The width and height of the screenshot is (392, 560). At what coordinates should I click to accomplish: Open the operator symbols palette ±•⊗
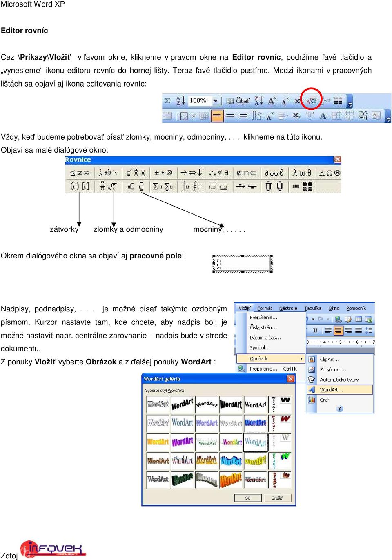coord(163,173)
